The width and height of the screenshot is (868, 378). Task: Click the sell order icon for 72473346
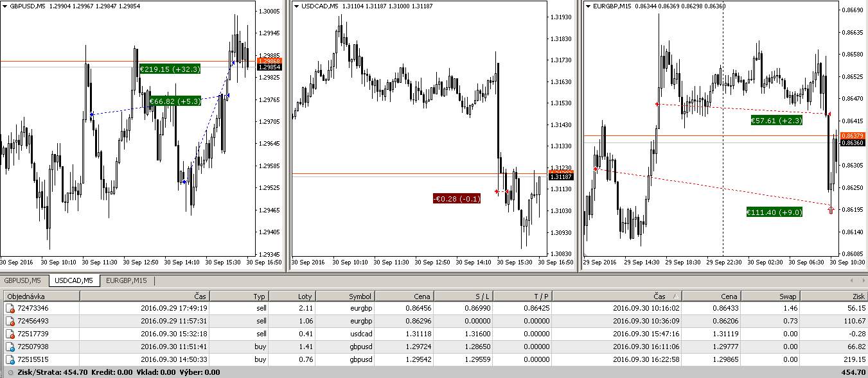(x=9, y=308)
